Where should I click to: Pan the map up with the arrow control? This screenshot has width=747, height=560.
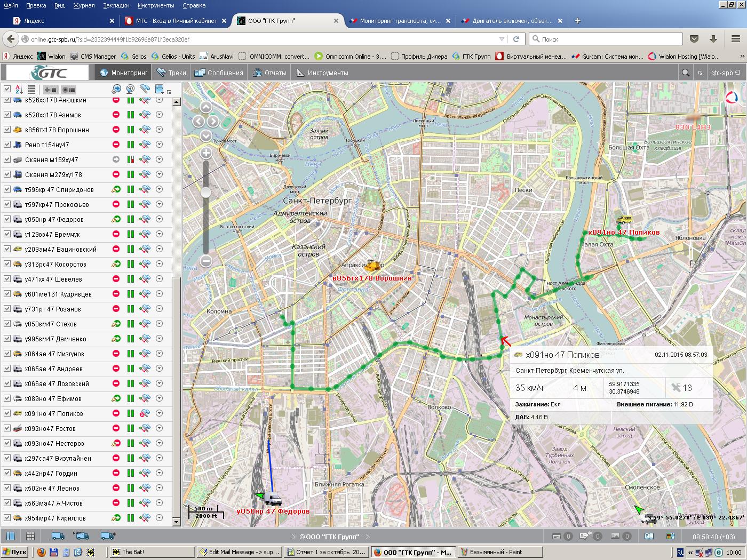(206, 107)
